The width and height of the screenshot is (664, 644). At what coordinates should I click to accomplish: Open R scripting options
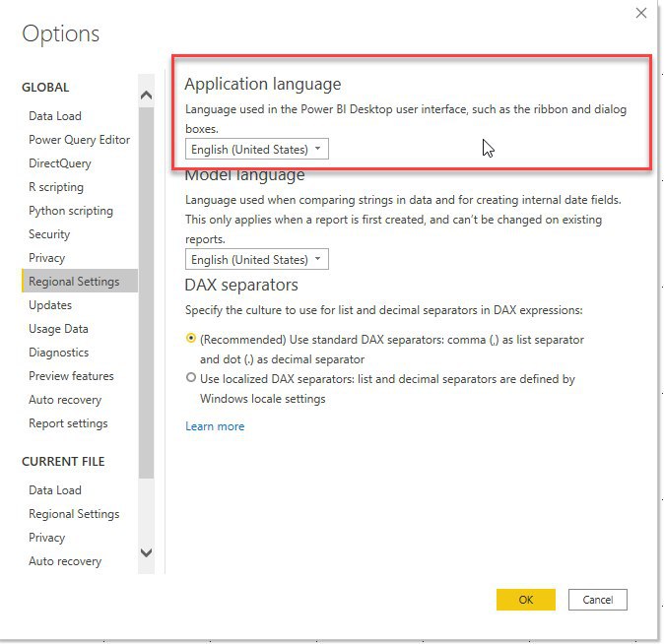[x=56, y=187]
